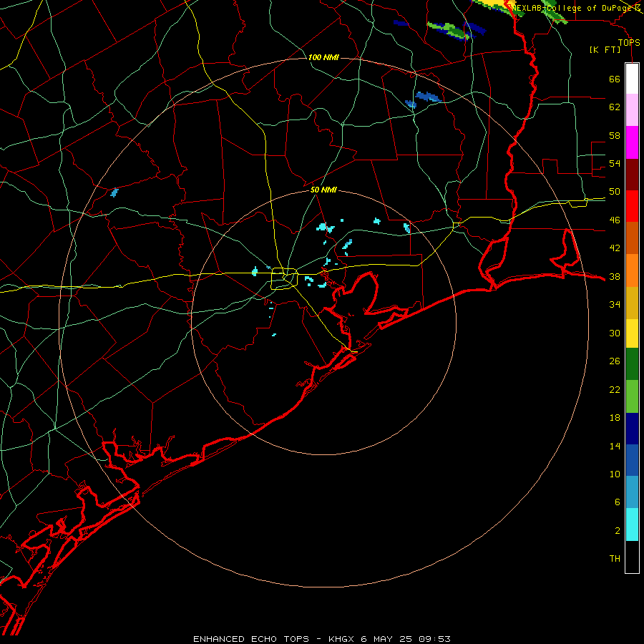This screenshot has height=644, width=644.
Task: Click the '[K FT]' units label
Action: tap(605, 49)
